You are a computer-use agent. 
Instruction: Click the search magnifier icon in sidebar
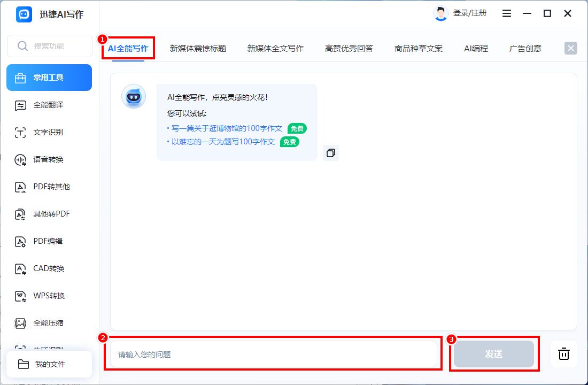point(22,46)
